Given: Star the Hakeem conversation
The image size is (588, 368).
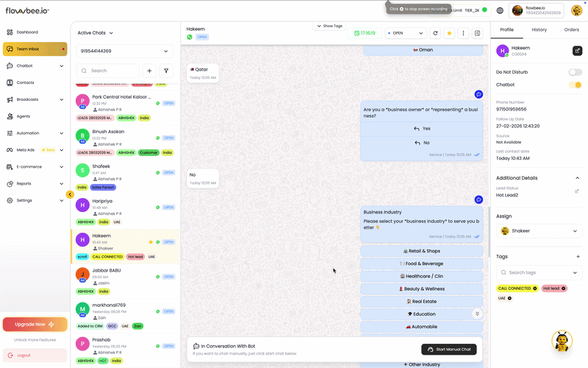Looking at the screenshot, I should point(449,33).
